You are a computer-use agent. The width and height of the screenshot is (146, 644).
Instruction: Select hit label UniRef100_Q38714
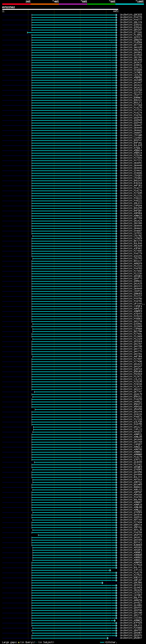131,369
